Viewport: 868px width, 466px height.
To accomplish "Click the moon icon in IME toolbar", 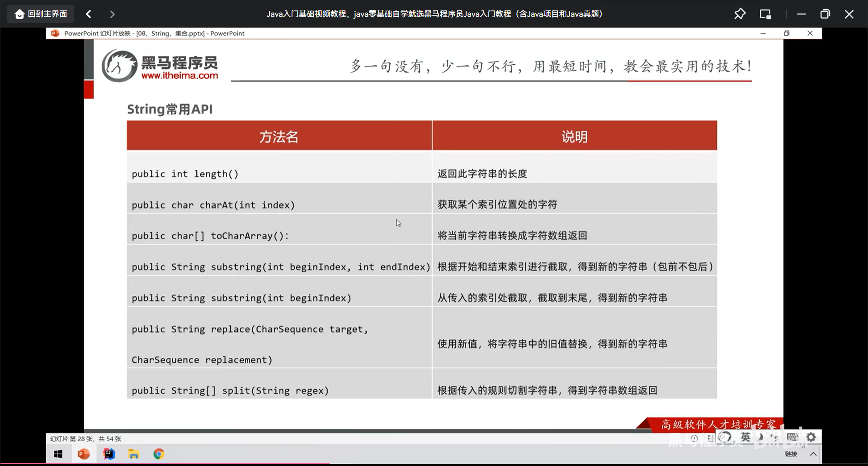I will click(x=761, y=437).
